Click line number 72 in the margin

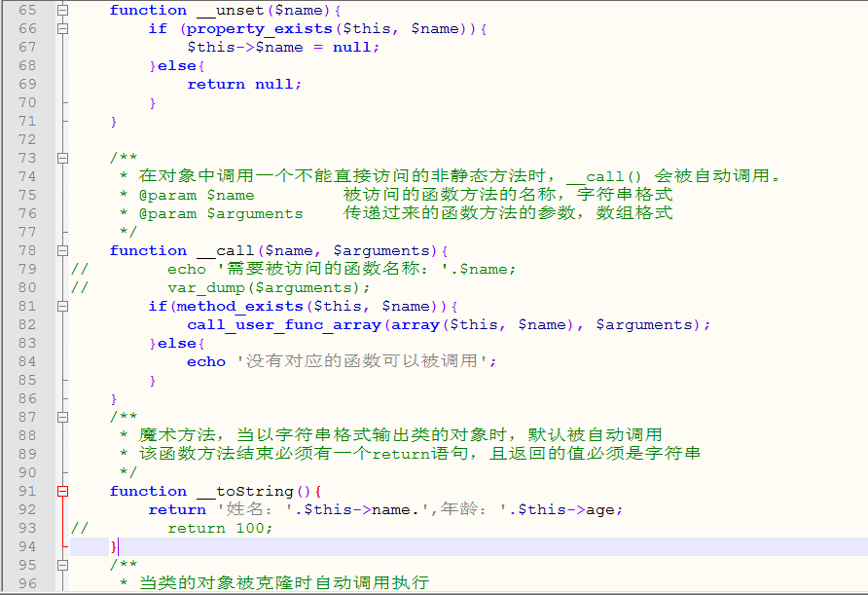tap(27, 139)
